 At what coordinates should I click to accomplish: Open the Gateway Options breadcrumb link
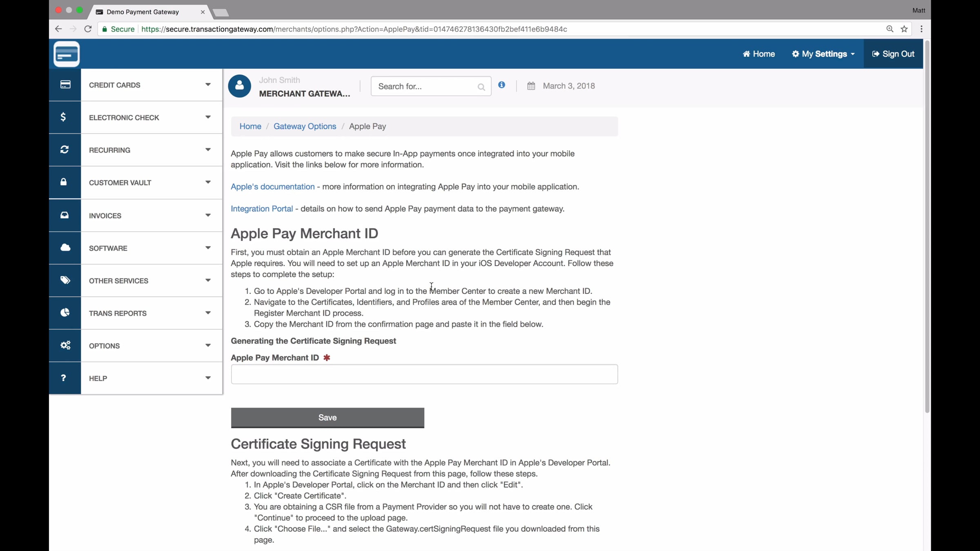[x=305, y=127]
